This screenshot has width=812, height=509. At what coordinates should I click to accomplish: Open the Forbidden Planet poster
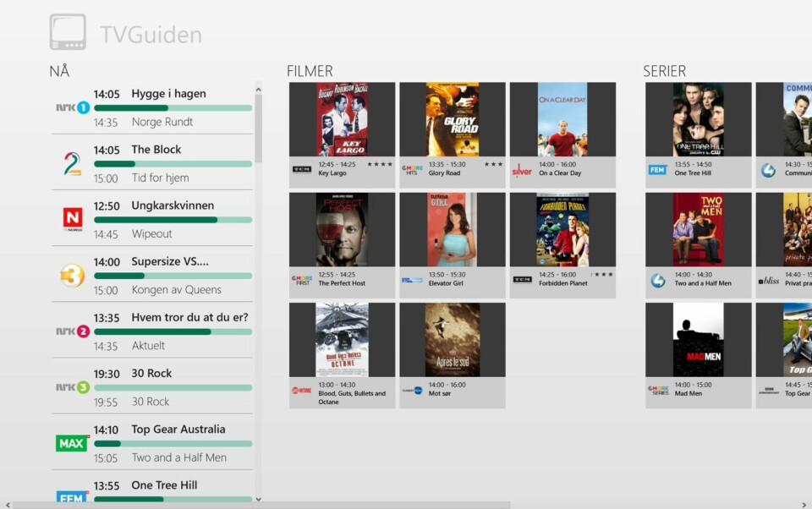(x=562, y=229)
